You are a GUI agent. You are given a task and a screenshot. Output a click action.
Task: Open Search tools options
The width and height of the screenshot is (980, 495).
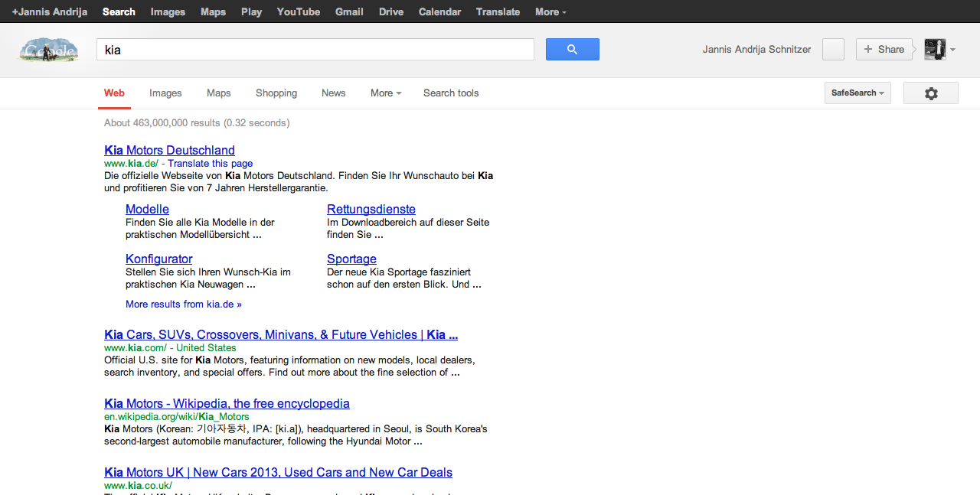pos(451,93)
